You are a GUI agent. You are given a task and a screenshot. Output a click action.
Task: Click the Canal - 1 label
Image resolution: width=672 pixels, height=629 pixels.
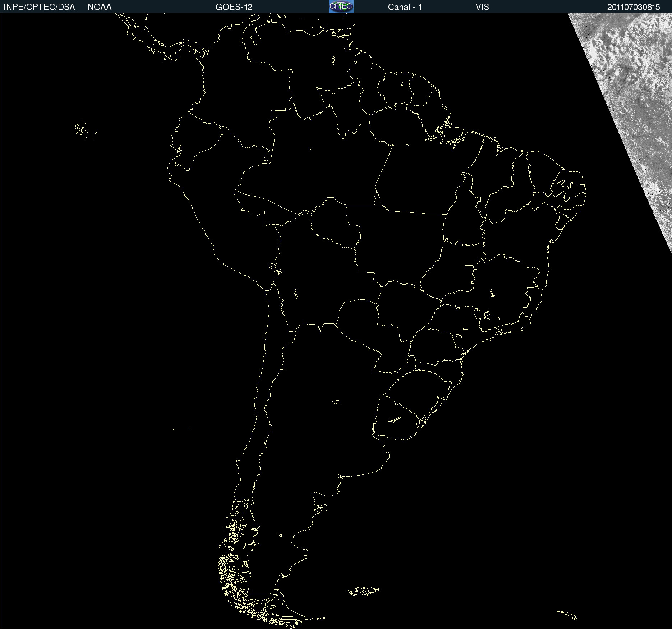click(x=405, y=7)
